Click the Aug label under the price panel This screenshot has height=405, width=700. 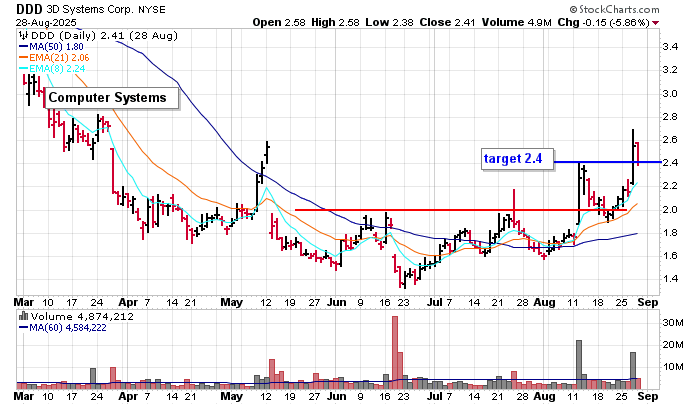coord(545,302)
